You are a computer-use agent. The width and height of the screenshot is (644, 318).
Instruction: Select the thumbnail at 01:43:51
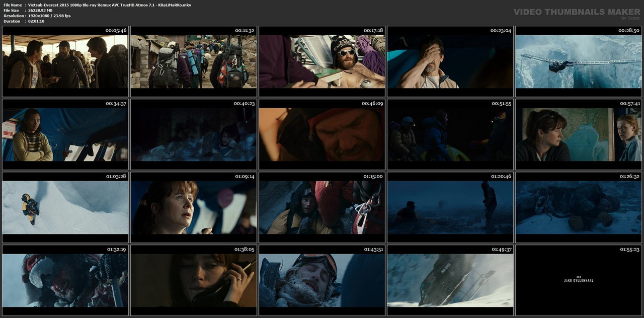click(322, 280)
